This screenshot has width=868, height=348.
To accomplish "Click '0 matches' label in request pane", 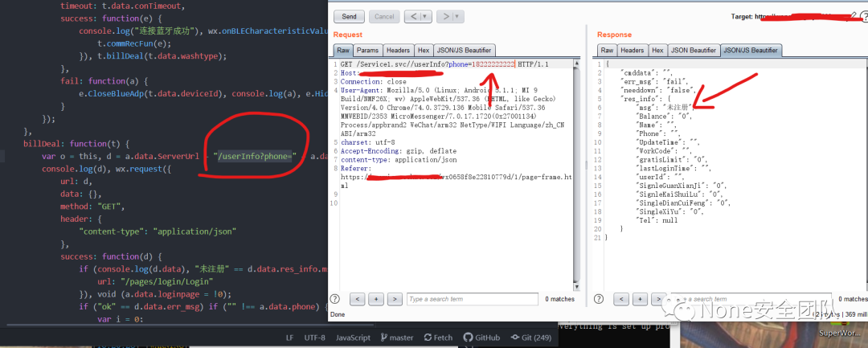I will [x=559, y=299].
